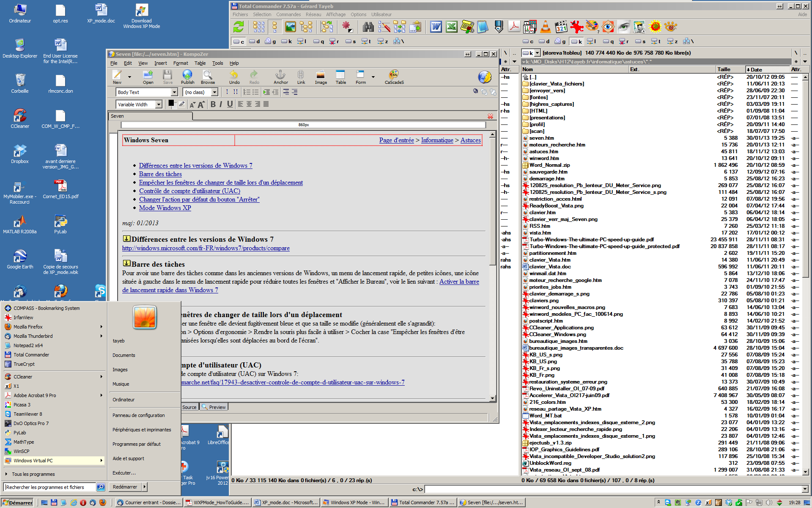812x508 pixels.
Task: Toggle Underline formatting in KompoZer
Action: pyautogui.click(x=230, y=104)
